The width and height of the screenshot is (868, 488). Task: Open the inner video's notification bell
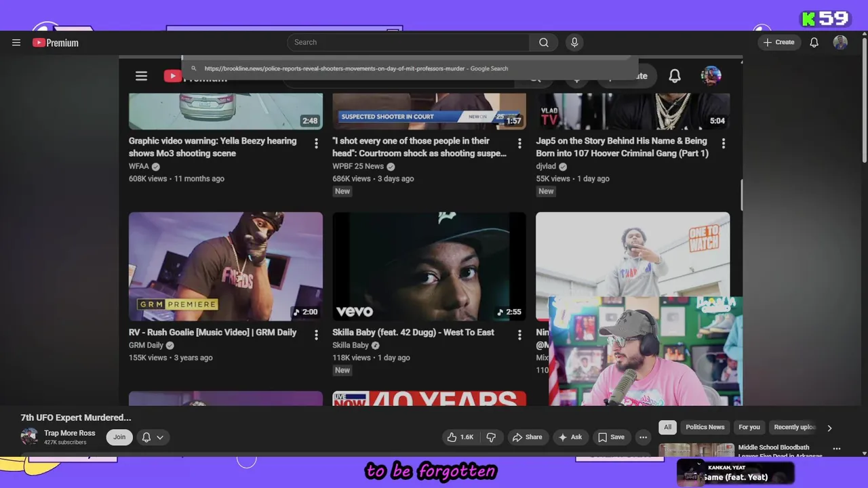click(675, 76)
